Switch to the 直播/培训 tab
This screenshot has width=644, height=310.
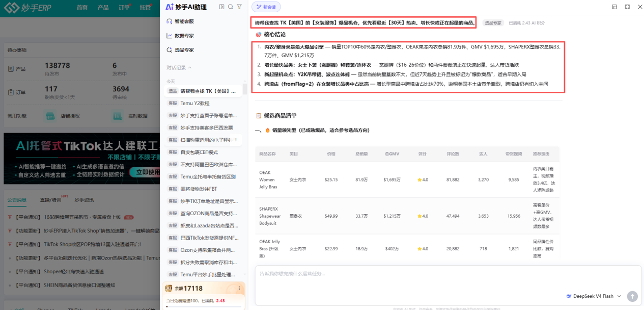point(50,200)
